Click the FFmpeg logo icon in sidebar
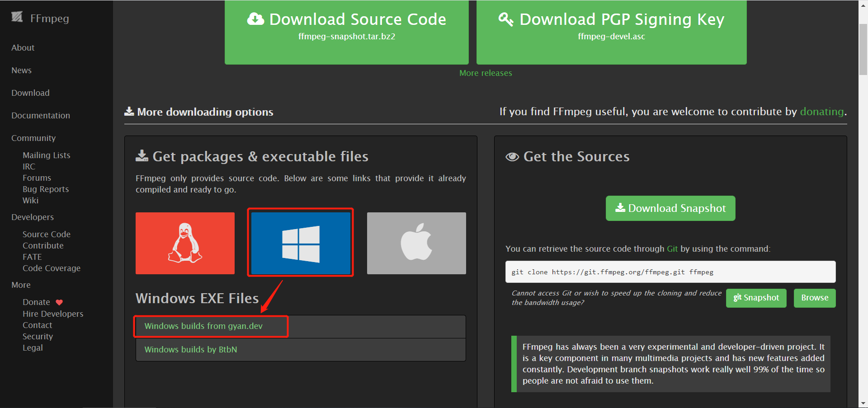The image size is (868, 408). point(17,17)
